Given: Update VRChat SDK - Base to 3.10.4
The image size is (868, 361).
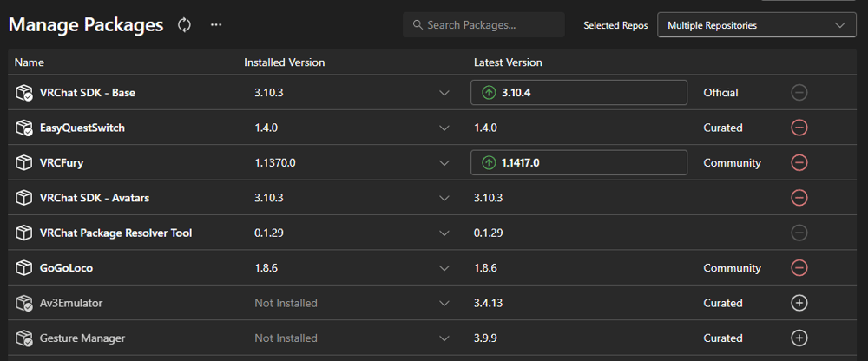Looking at the screenshot, I should coord(579,93).
